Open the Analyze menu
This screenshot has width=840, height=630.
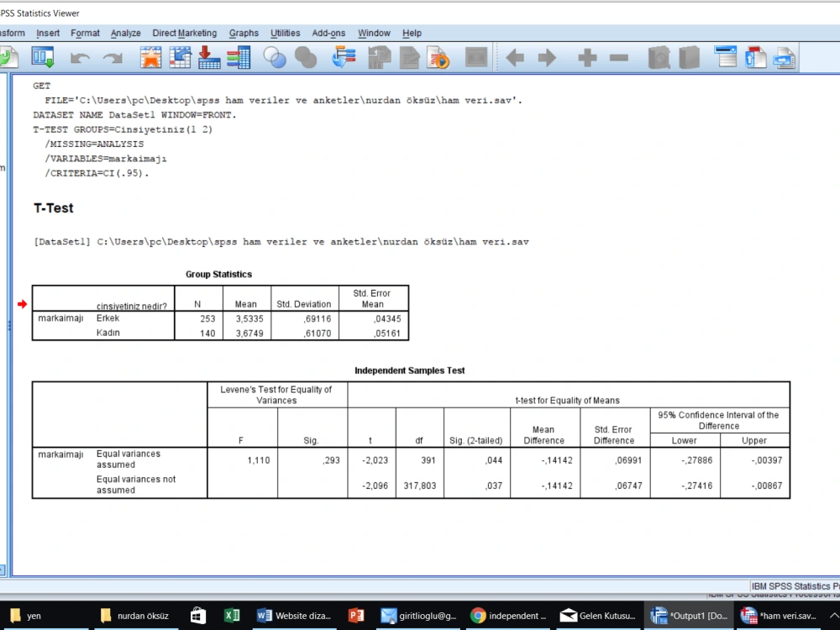[125, 33]
